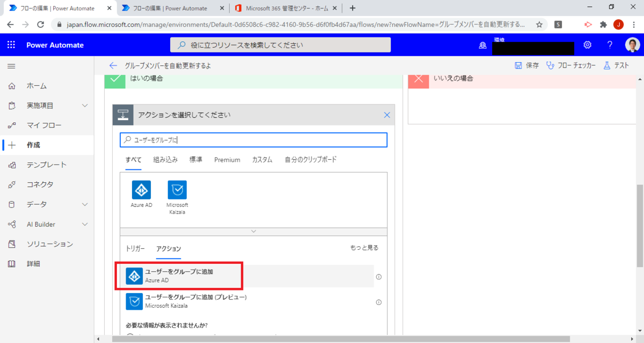Screen dimensions: 644x343
Task: Bookmark this page with star icon
Action: click(539, 25)
